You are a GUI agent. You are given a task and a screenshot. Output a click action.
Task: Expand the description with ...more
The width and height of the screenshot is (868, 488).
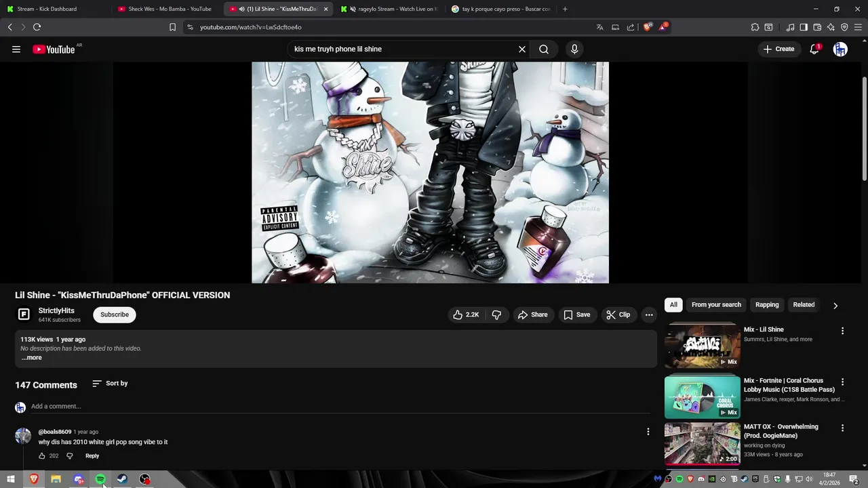click(x=32, y=357)
